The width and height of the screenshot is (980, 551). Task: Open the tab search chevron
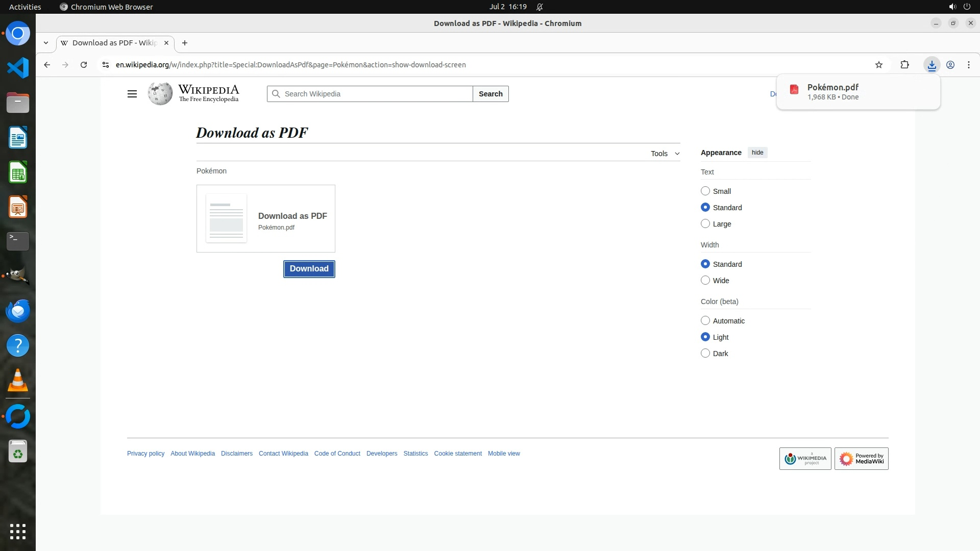click(x=46, y=43)
